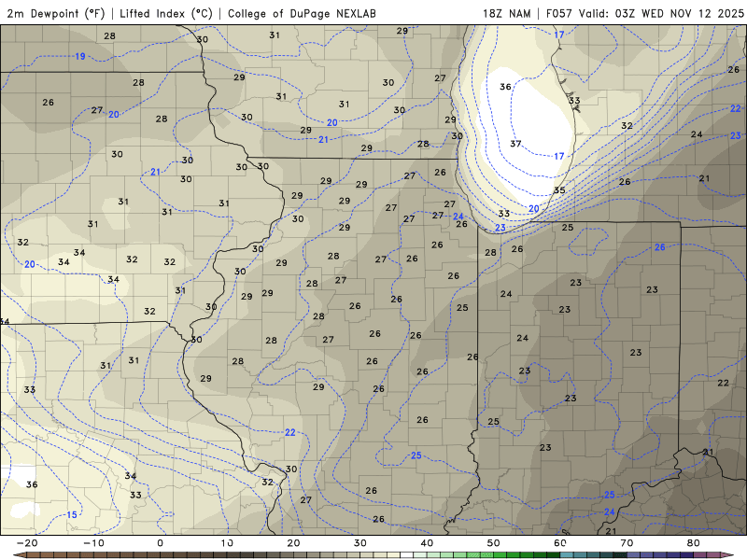Viewport: 747px width, 560px height.
Task: Click the 10 label on the color scale
Action: [227, 543]
